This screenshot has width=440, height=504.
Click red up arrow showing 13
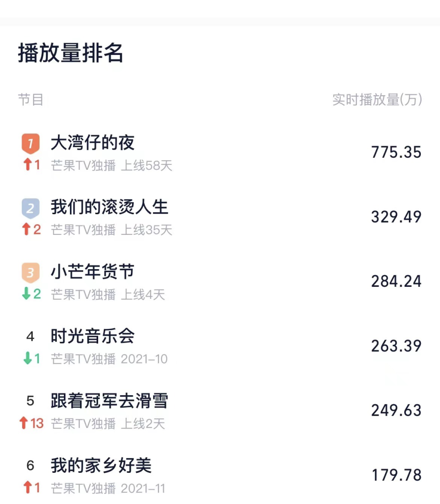[x=23, y=423]
